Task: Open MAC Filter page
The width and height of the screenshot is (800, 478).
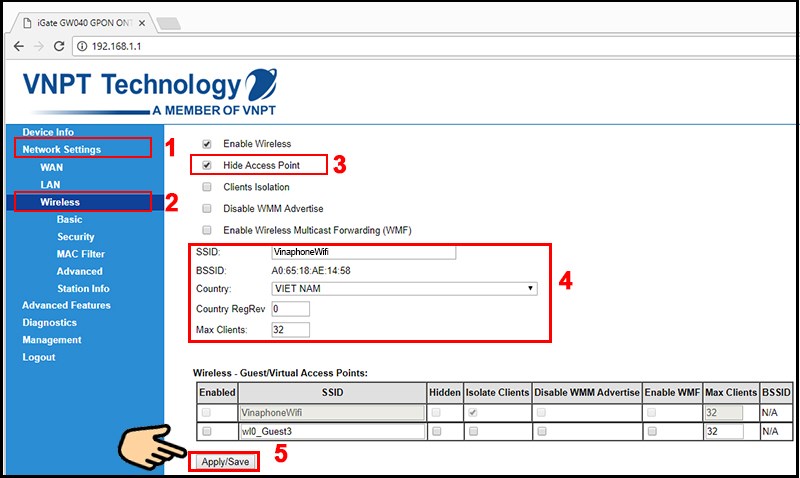Action: [x=81, y=254]
